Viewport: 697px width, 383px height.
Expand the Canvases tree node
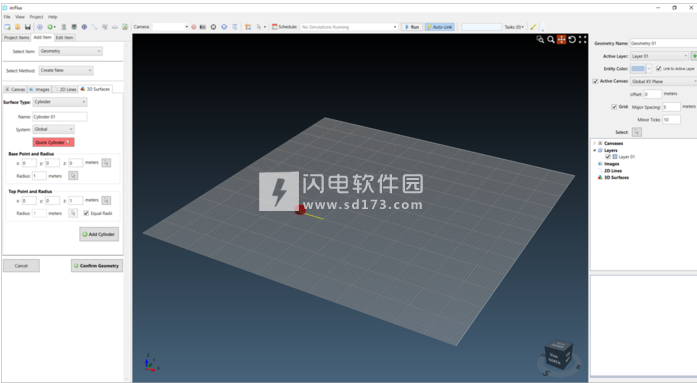pyautogui.click(x=594, y=143)
